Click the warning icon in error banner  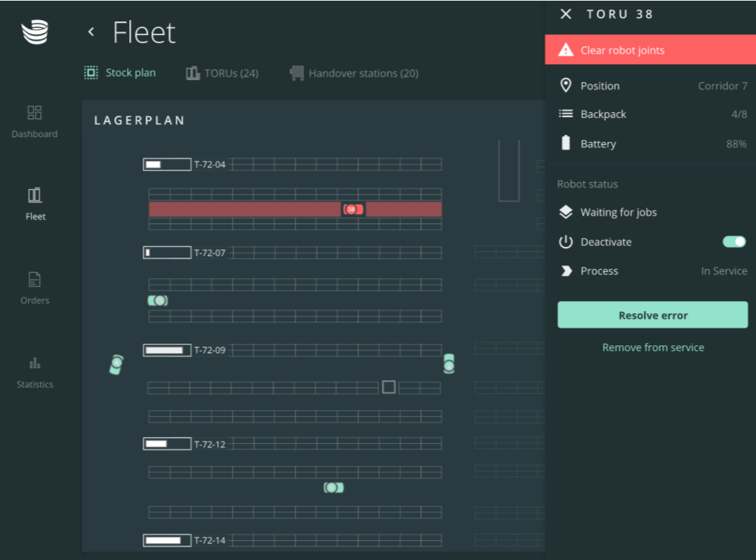(x=566, y=50)
